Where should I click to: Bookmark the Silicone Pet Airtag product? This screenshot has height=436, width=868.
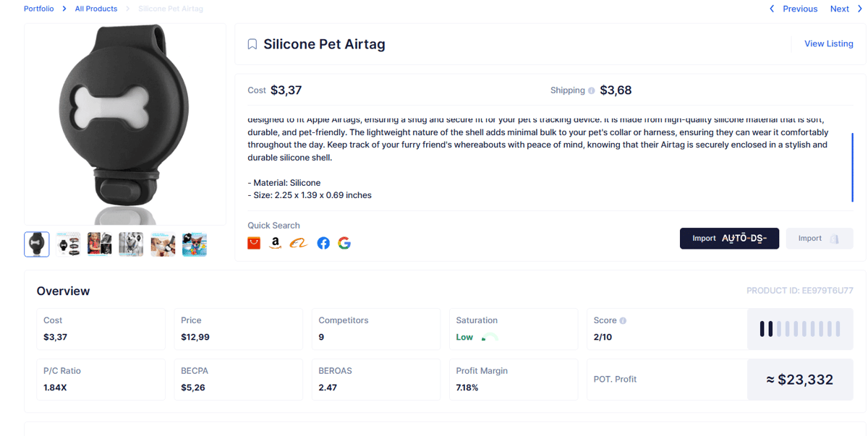252,44
